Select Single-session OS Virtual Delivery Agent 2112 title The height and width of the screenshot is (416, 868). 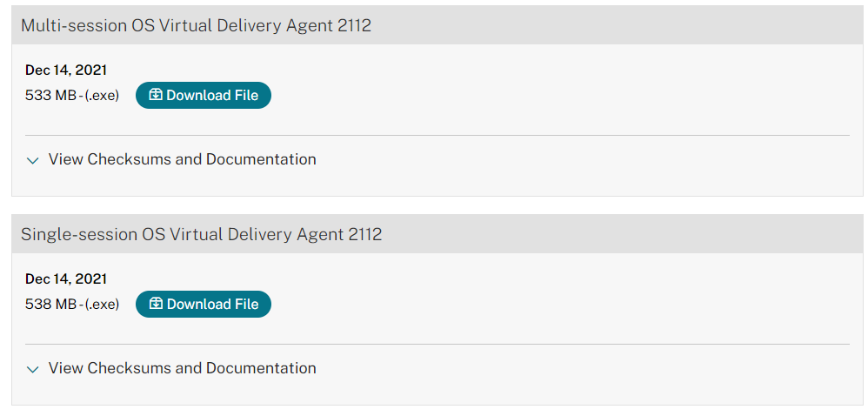pyautogui.click(x=201, y=234)
